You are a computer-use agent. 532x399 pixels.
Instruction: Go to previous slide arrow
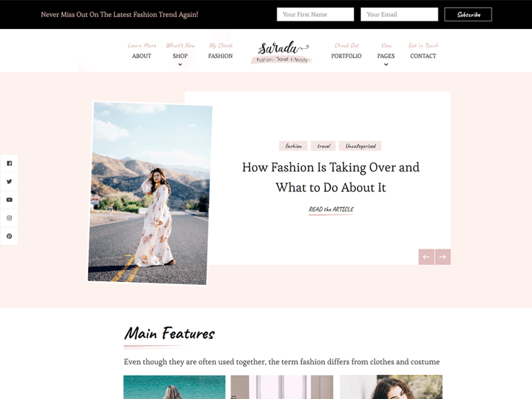pyautogui.click(x=426, y=257)
